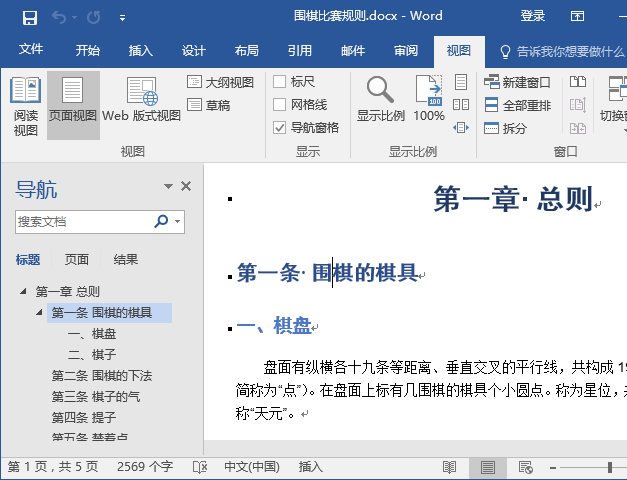The height and width of the screenshot is (480, 627).
Task: Save the document with the floppy disk icon
Action: coord(30,18)
